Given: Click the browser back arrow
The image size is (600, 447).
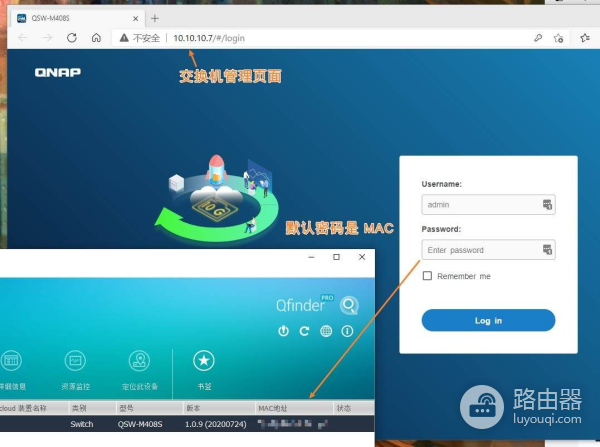Looking at the screenshot, I should 23,38.
